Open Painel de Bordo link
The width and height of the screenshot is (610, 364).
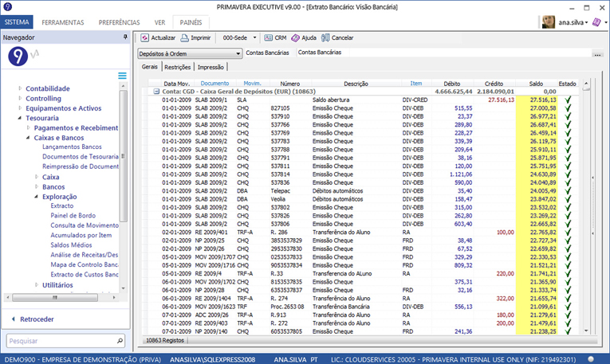(x=73, y=215)
